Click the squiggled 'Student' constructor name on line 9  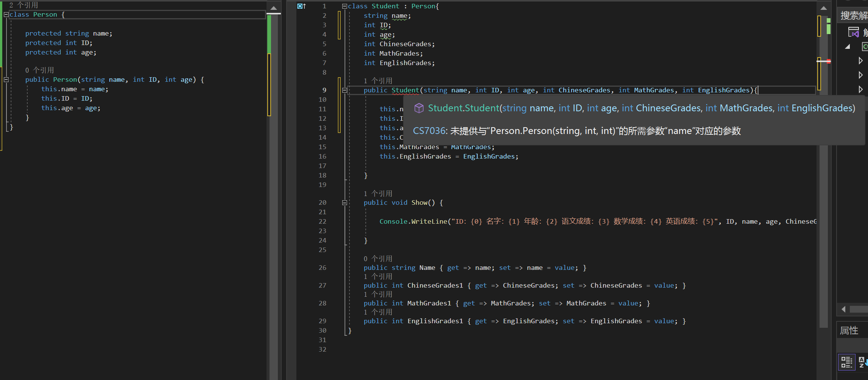point(405,90)
